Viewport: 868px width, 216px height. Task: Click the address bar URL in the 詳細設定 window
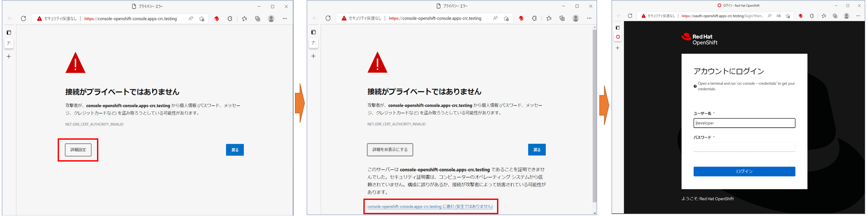(x=131, y=19)
